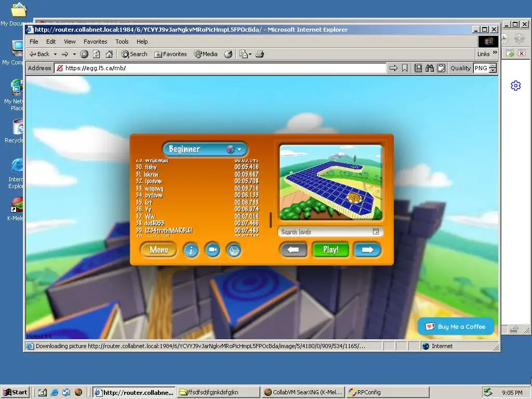The height and width of the screenshot is (399, 532).
Task: Click the calendar icon in Search levels box
Action: 376,231
